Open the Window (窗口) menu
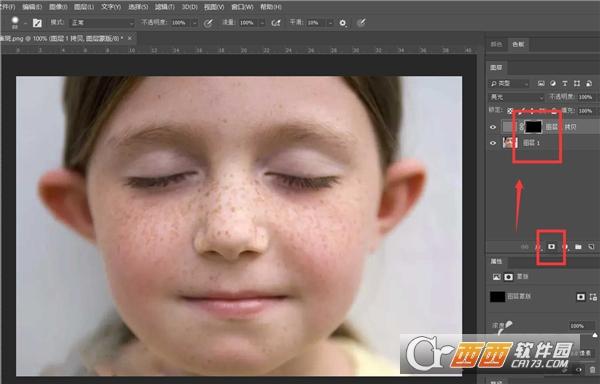Screen dimensions: 600x384 242,7
